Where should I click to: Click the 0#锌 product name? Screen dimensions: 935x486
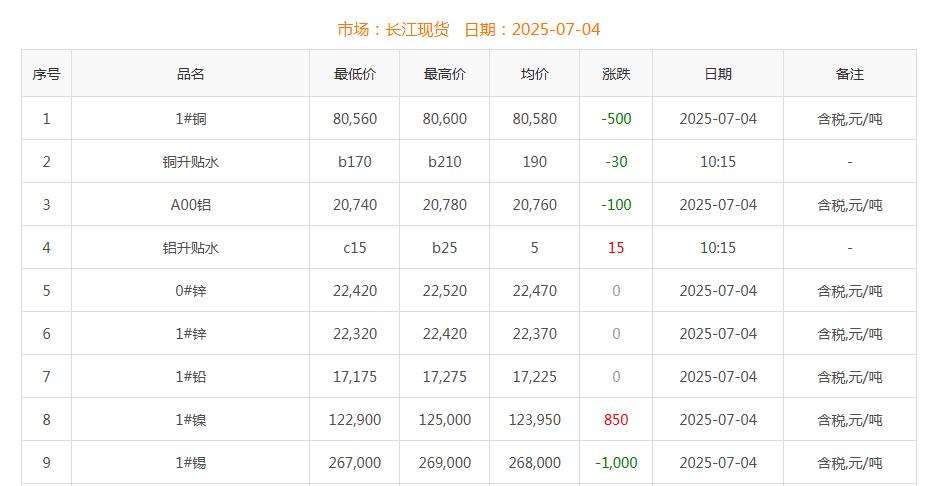[x=190, y=291]
